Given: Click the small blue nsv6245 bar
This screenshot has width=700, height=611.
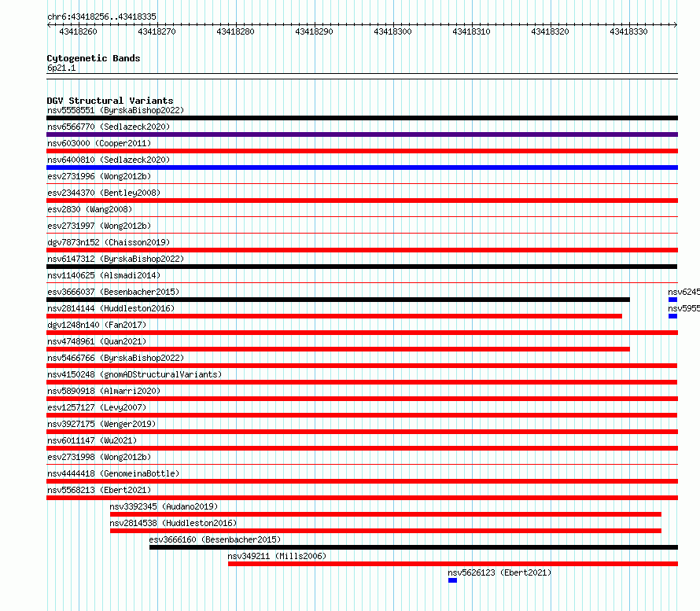Looking at the screenshot, I should [x=672, y=300].
